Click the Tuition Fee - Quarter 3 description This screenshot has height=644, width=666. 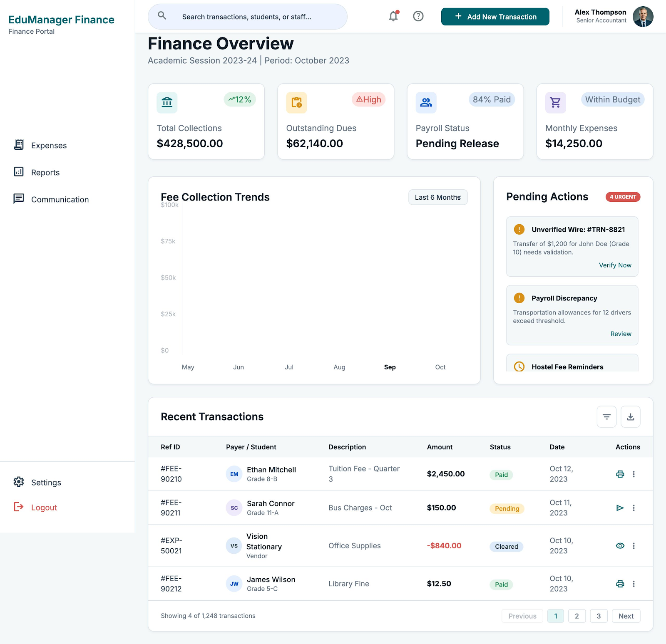click(x=364, y=474)
